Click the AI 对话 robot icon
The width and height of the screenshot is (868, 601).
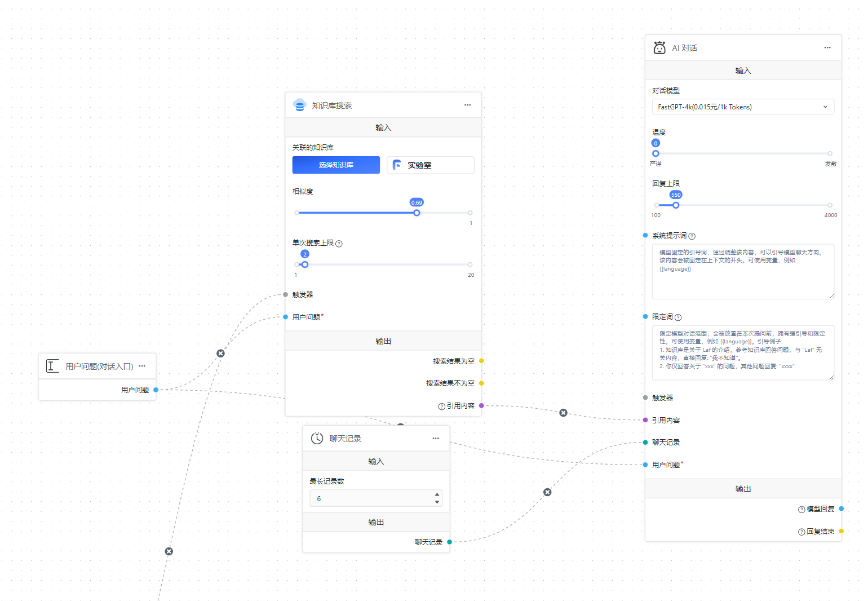pyautogui.click(x=659, y=48)
